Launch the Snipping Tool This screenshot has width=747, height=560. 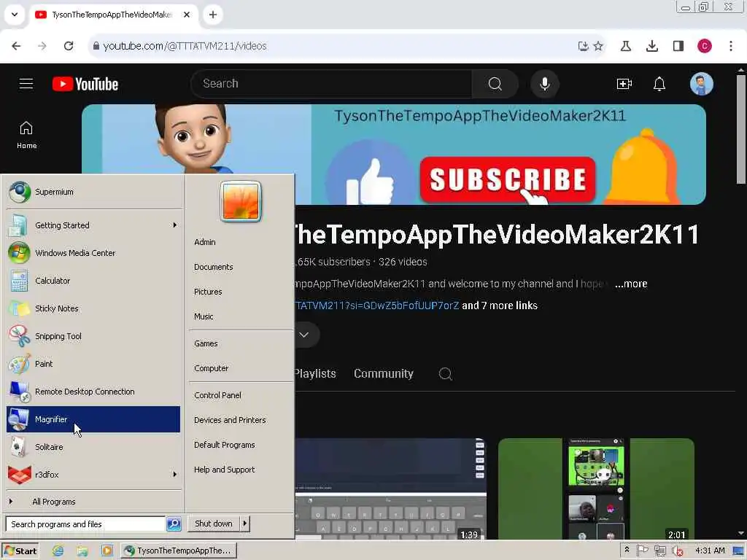(x=94, y=336)
